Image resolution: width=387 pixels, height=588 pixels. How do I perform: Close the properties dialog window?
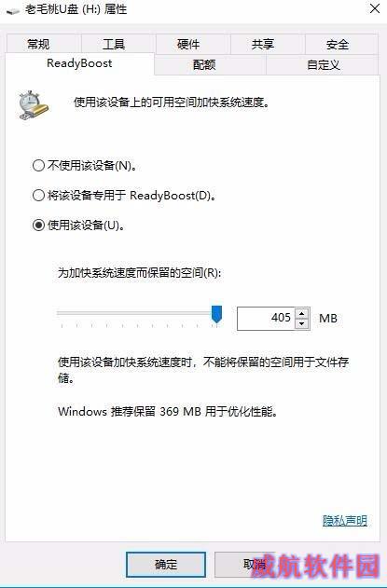click(374, 8)
